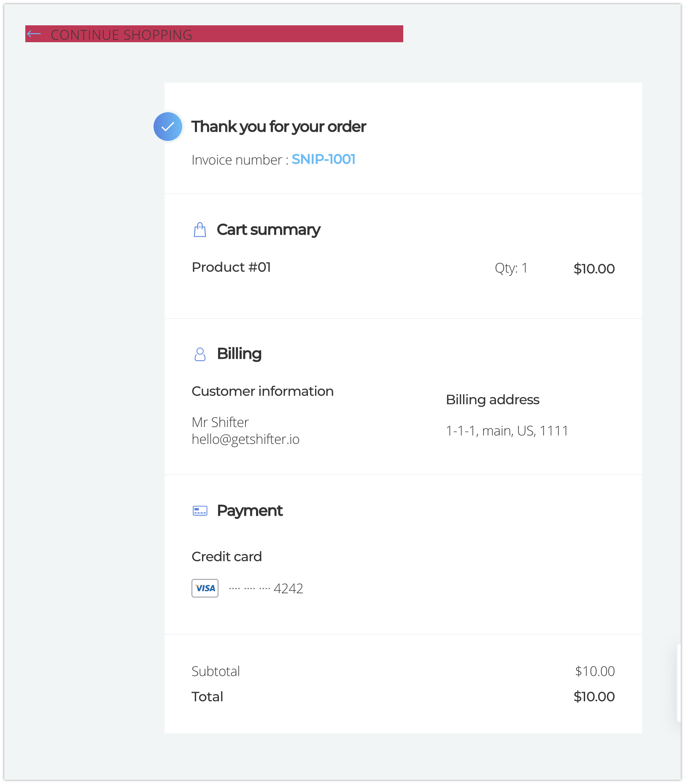Select the hello@getshifter.io email address
The width and height of the screenshot is (685, 784).
tap(245, 440)
